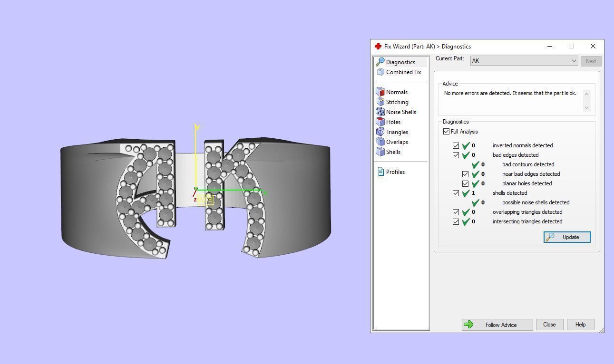Toggle planar holes detection checkbox
Screen dimensions: 614x364
click(465, 183)
